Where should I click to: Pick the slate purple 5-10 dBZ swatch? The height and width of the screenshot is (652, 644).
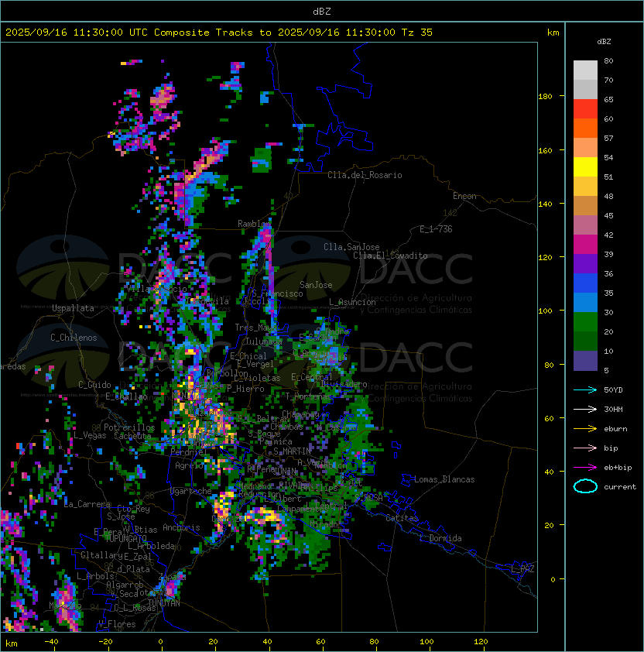point(585,361)
